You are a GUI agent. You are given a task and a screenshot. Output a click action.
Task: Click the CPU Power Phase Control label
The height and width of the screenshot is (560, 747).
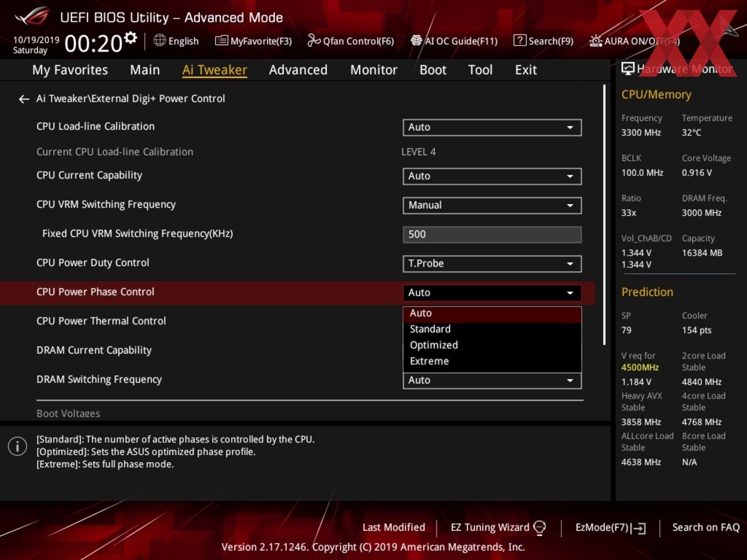(x=95, y=292)
